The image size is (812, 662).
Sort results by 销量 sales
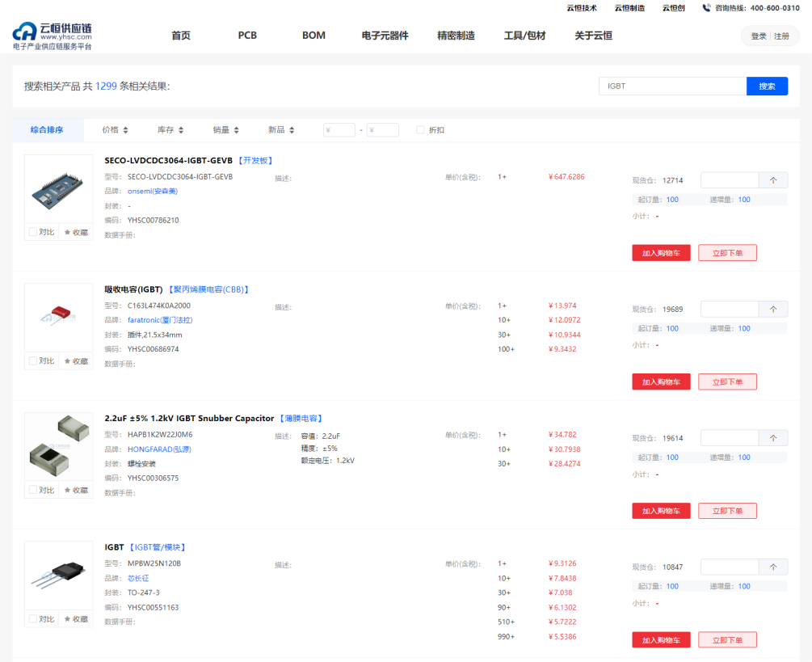coord(225,130)
